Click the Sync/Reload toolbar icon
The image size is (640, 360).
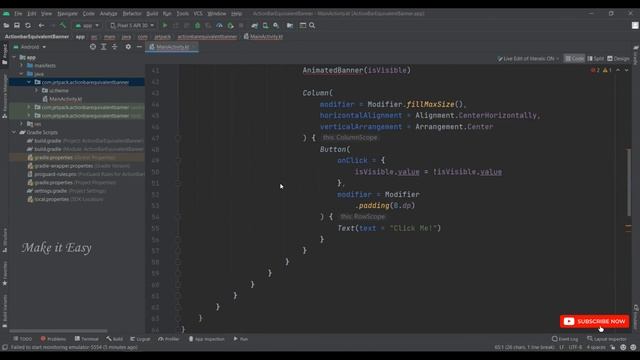click(28, 25)
